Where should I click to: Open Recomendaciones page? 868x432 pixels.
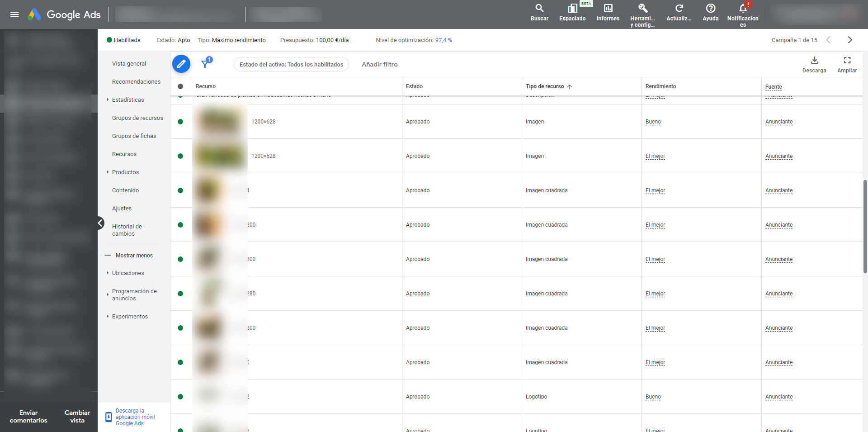pos(136,81)
